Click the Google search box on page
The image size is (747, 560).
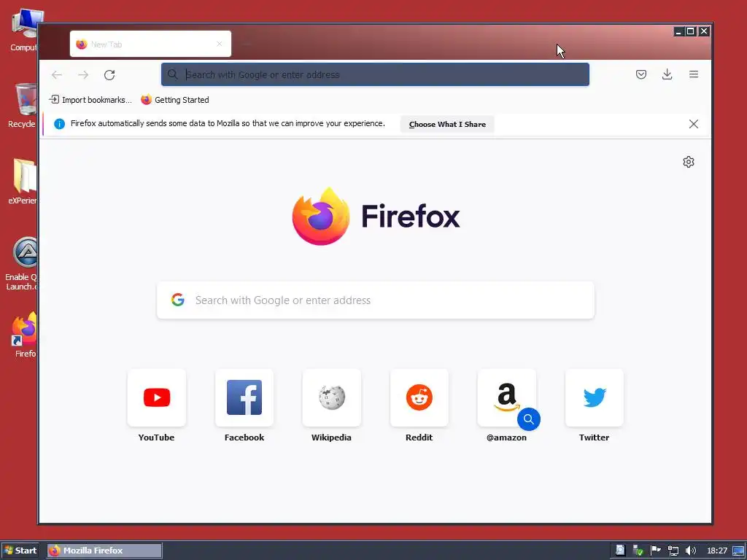[x=376, y=300]
